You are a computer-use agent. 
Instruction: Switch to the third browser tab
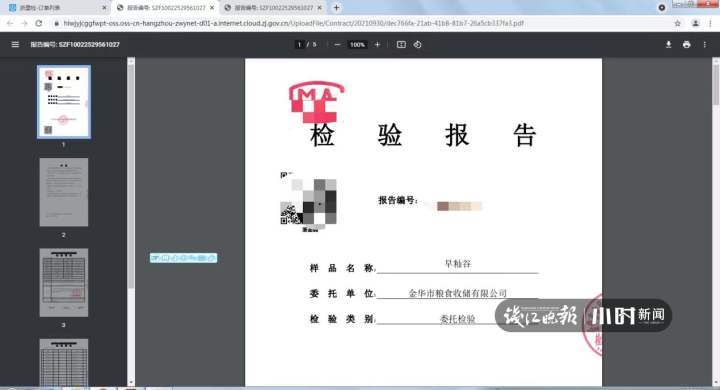(x=273, y=8)
